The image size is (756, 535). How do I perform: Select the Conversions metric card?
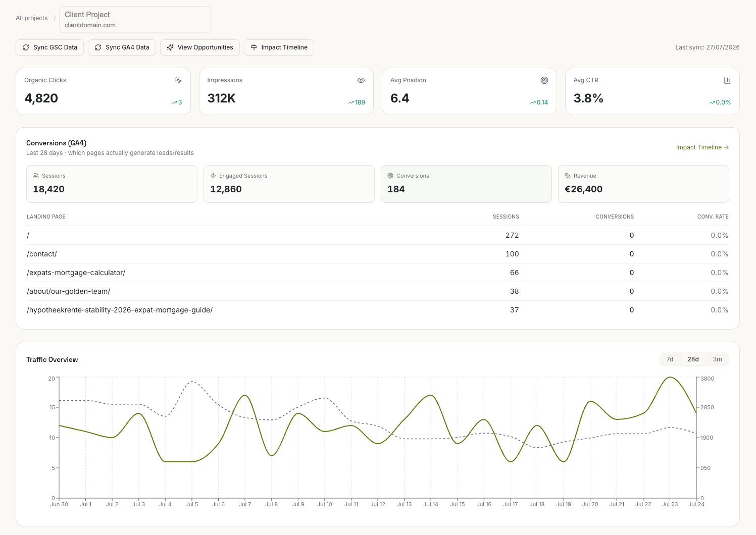click(x=466, y=184)
